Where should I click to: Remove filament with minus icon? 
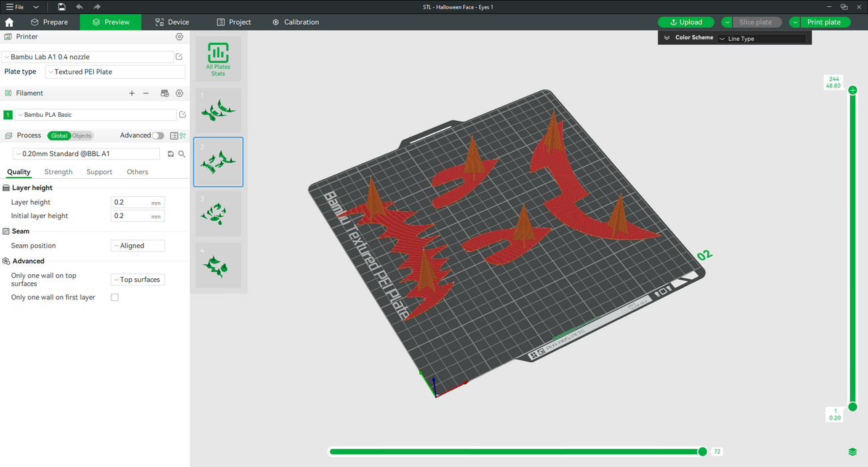coord(146,93)
